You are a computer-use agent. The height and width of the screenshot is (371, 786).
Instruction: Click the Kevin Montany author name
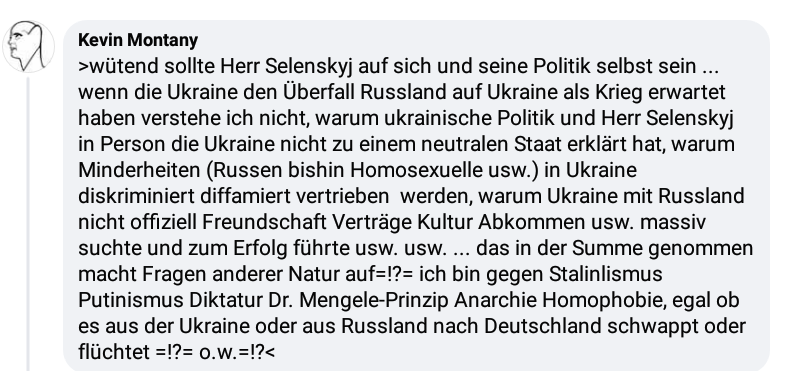click(138, 40)
